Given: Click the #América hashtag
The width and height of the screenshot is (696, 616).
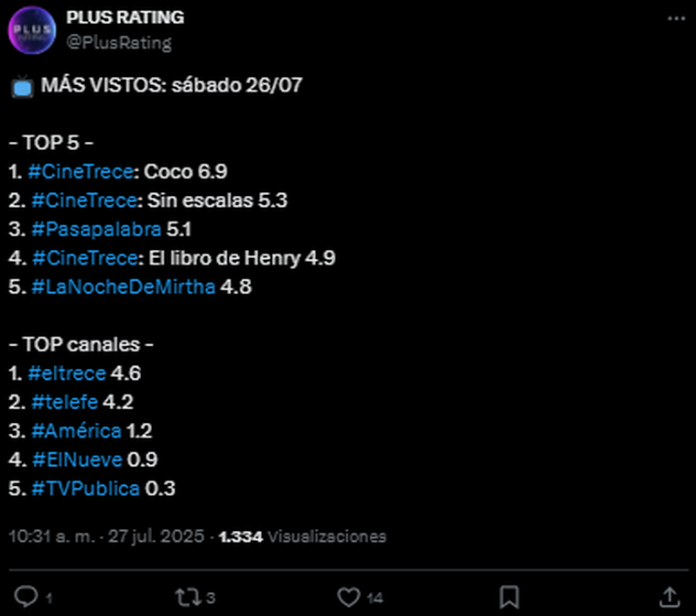Looking at the screenshot, I should coord(75,430).
